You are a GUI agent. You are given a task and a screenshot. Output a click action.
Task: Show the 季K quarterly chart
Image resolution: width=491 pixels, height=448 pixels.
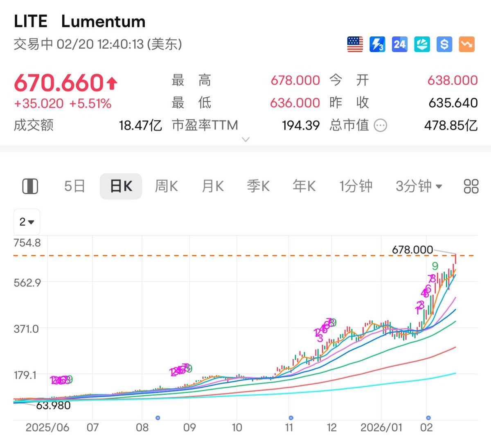tap(258, 186)
